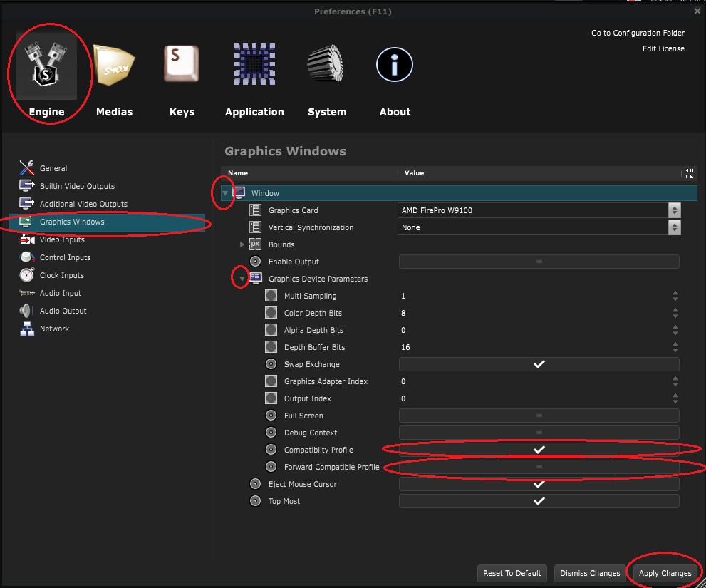Select General in the sidebar
Image resolution: width=706 pixels, height=588 pixels.
tap(53, 168)
